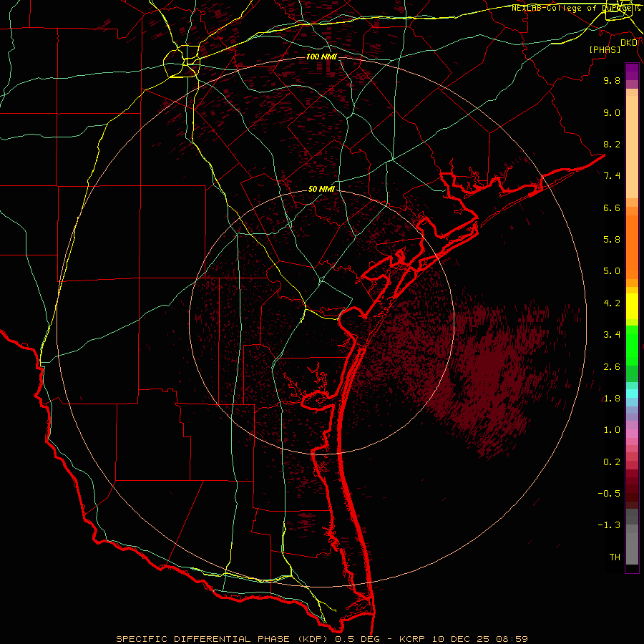The image size is (644, 644).
Task: Select the "[PHAS]" units label
Action: pyautogui.click(x=605, y=49)
